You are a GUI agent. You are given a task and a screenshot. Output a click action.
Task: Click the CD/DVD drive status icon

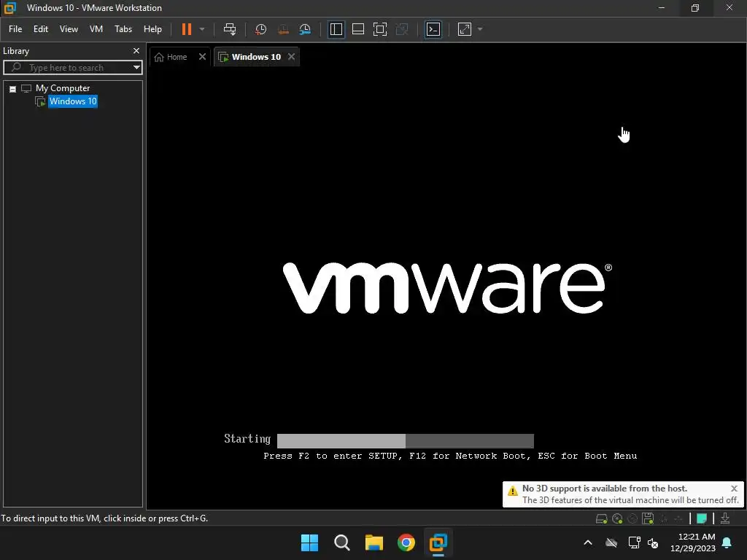[617, 518]
